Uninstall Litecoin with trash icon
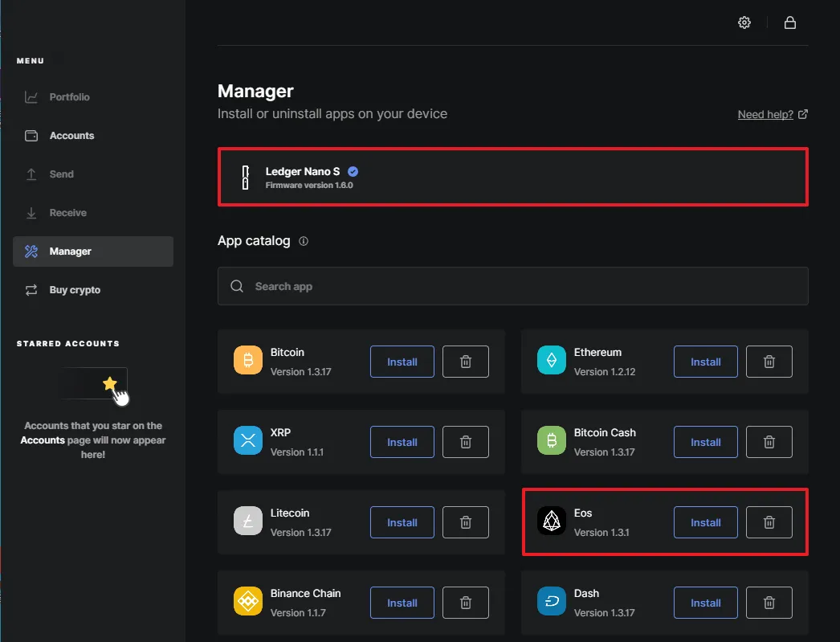Viewport: 840px width, 642px height. [466, 522]
